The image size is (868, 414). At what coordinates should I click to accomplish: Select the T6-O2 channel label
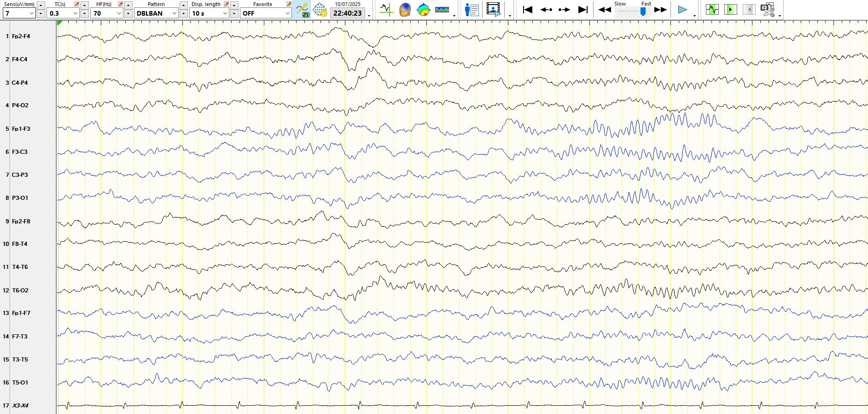(x=20, y=290)
